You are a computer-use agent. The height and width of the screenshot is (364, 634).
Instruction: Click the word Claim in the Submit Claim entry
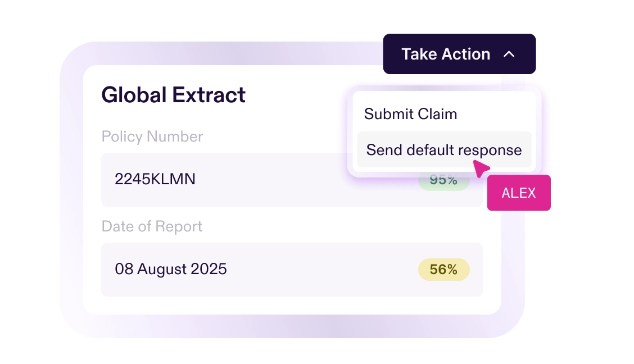point(437,114)
